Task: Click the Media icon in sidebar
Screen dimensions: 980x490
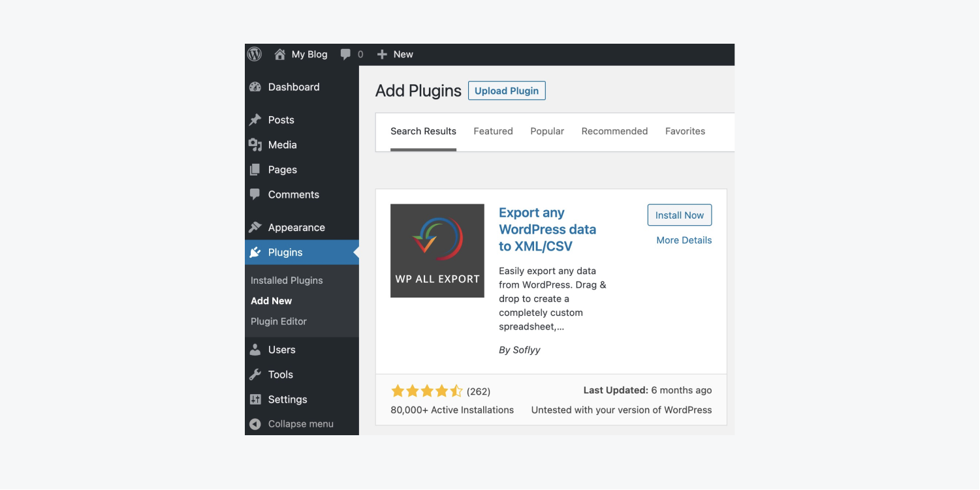Action: coord(255,145)
